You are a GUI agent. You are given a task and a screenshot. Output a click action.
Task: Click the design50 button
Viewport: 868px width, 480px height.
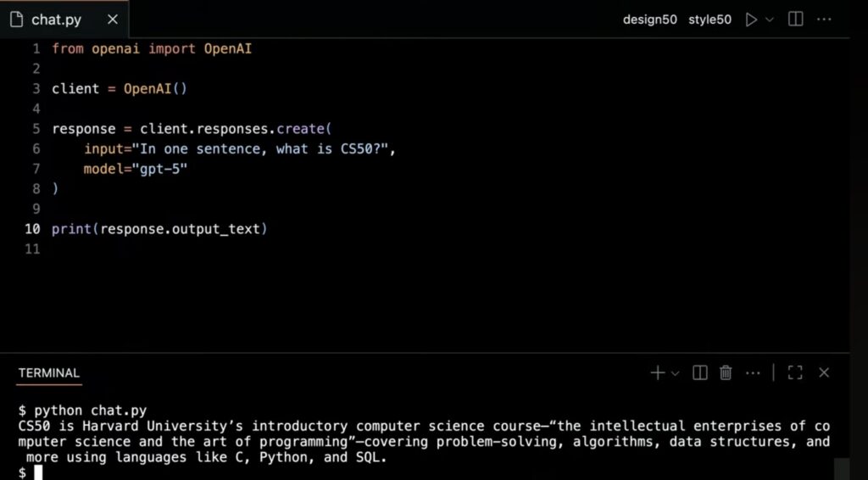pos(650,20)
